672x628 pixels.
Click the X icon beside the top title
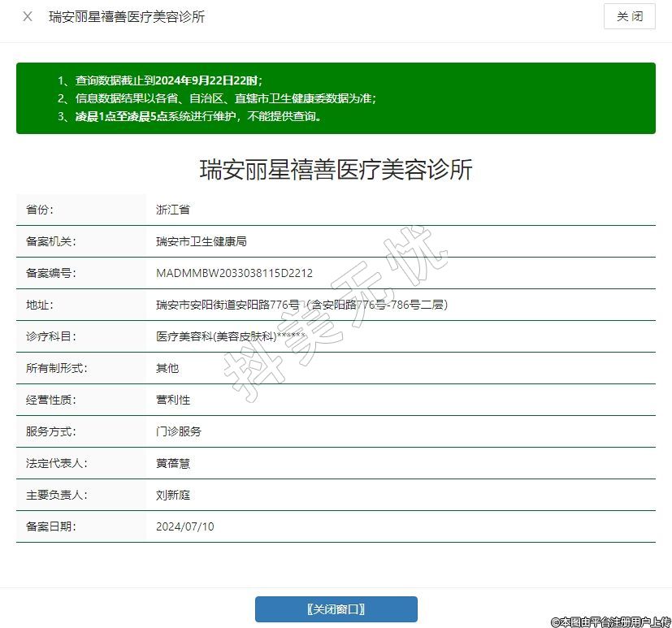(28, 17)
